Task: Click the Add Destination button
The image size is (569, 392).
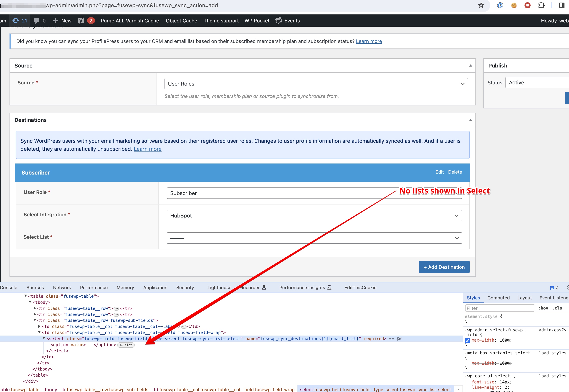Action: point(444,267)
